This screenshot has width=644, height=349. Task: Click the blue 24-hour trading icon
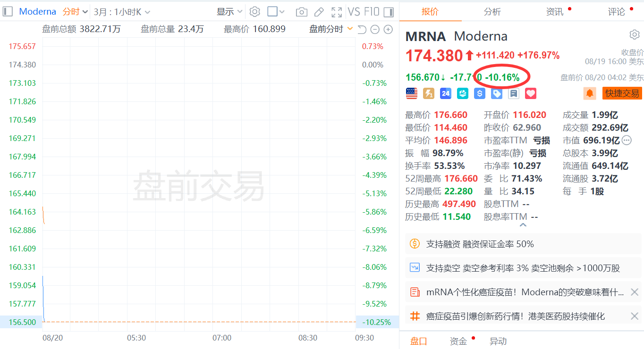446,93
